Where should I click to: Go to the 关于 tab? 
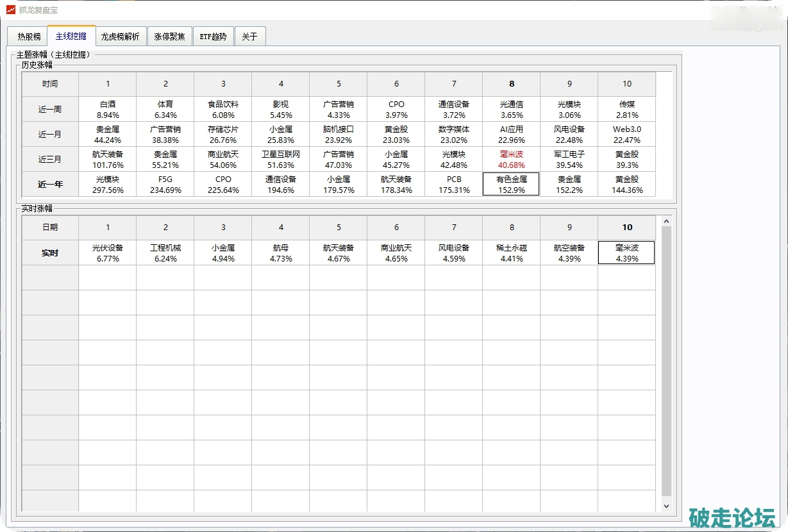pyautogui.click(x=249, y=37)
